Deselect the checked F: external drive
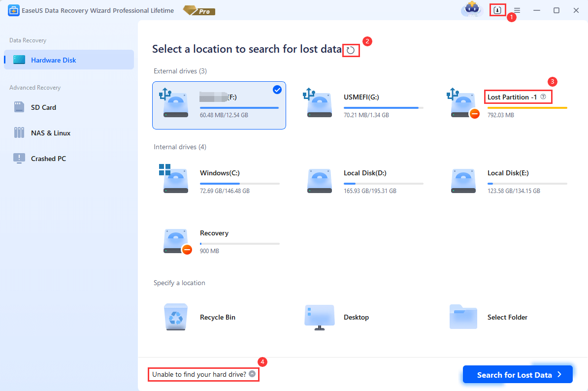 pos(277,90)
